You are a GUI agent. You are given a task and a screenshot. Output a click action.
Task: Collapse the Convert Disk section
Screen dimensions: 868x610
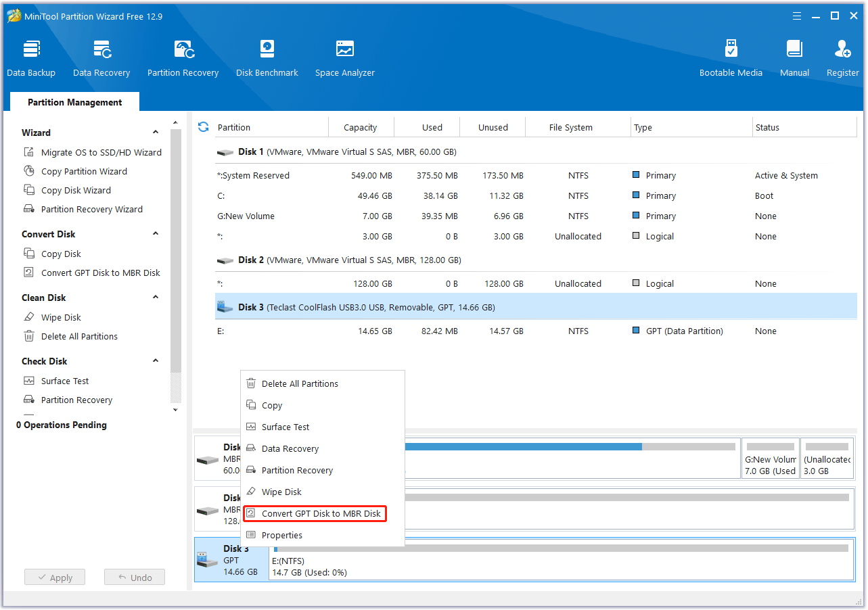click(x=156, y=234)
